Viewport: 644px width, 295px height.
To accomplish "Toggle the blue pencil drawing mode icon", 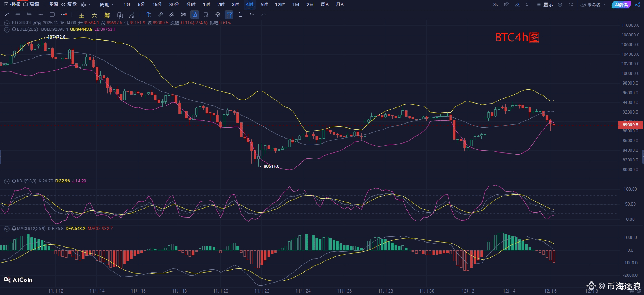I will (517, 5).
